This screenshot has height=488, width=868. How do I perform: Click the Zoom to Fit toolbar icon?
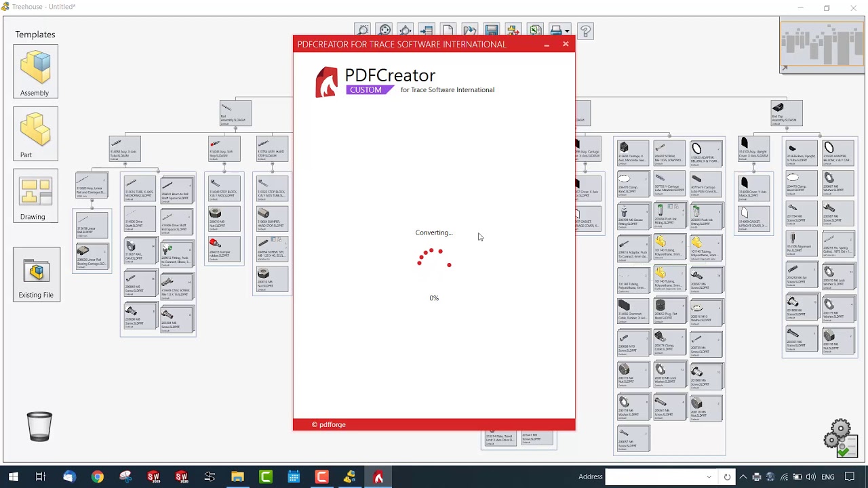pos(384,30)
